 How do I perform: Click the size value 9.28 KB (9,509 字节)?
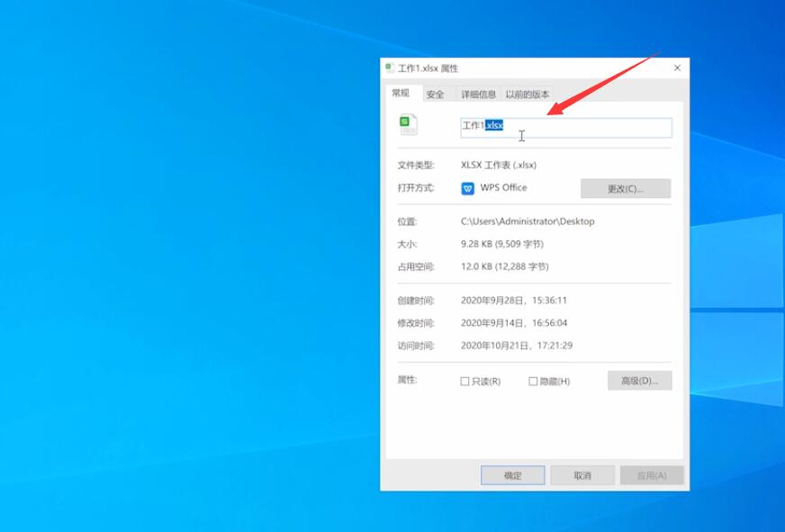(x=502, y=244)
